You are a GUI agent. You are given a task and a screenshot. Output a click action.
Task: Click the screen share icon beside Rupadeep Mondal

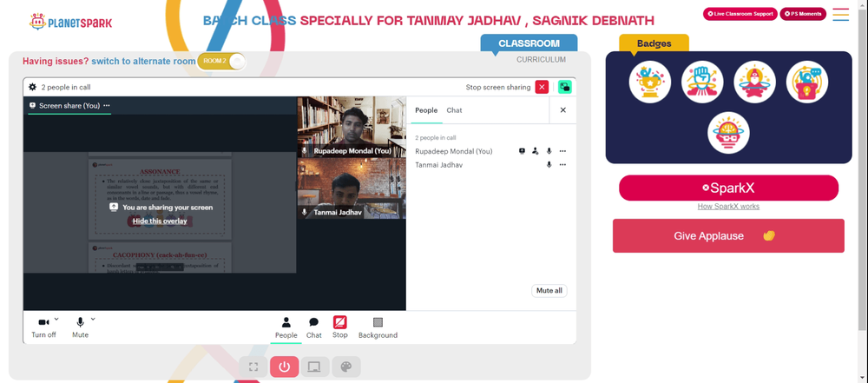(522, 151)
